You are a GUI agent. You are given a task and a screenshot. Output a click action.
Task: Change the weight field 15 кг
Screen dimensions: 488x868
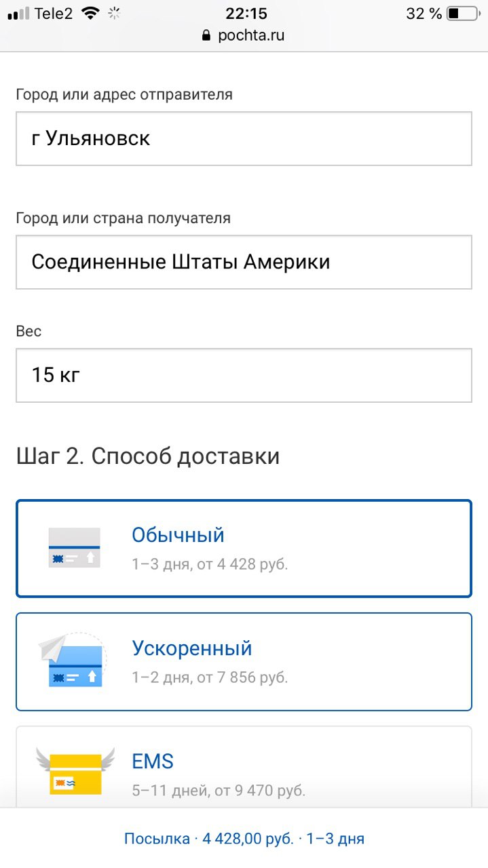[244, 375]
